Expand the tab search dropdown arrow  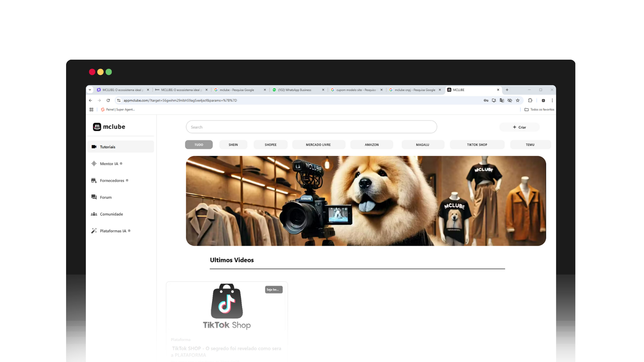[90, 90]
